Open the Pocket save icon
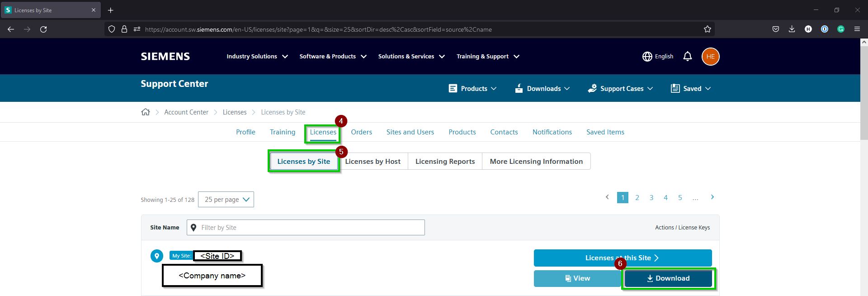The width and height of the screenshot is (868, 296). click(776, 29)
